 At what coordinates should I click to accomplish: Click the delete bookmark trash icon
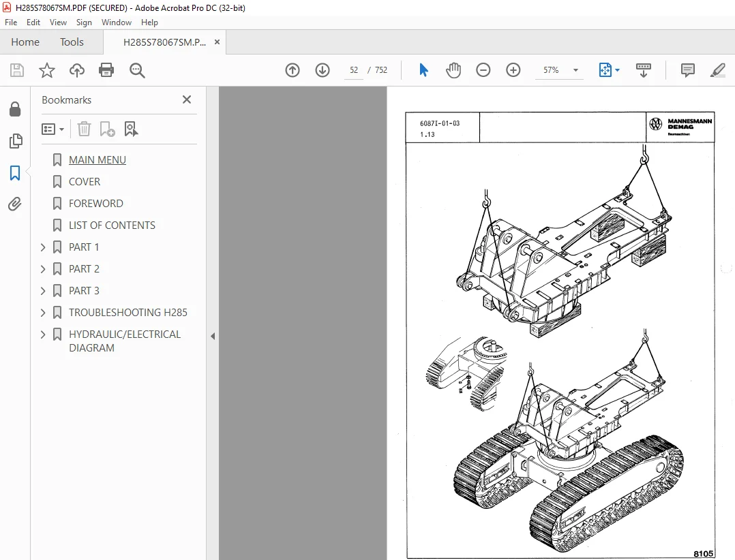tap(84, 129)
